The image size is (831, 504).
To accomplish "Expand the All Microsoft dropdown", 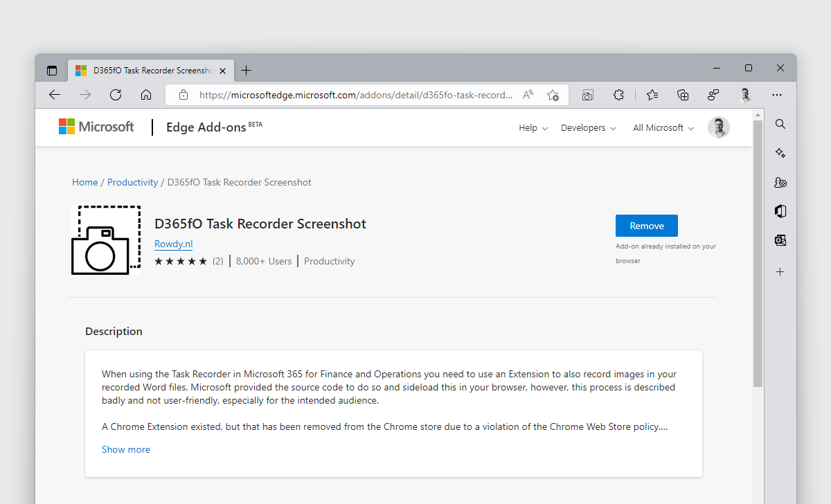I will pyautogui.click(x=663, y=128).
